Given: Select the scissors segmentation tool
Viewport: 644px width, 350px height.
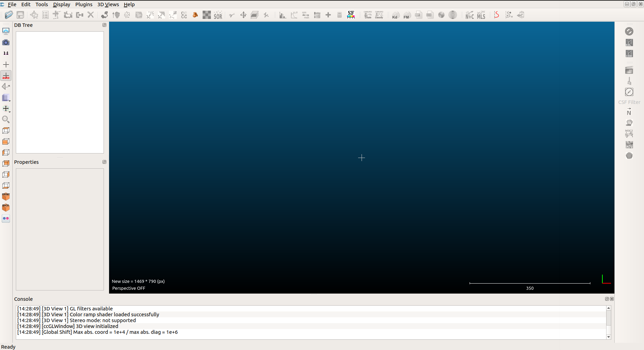Looking at the screenshot, I should pos(232,15).
